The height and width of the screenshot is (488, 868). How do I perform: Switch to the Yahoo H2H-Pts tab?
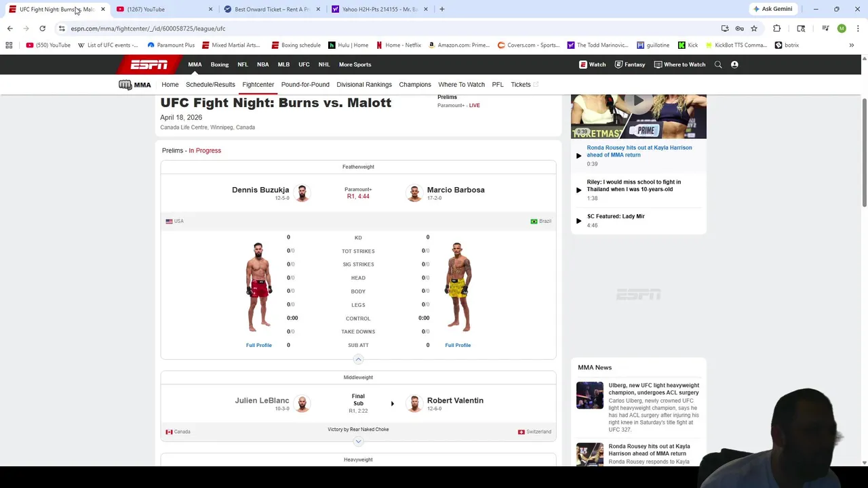(x=380, y=9)
